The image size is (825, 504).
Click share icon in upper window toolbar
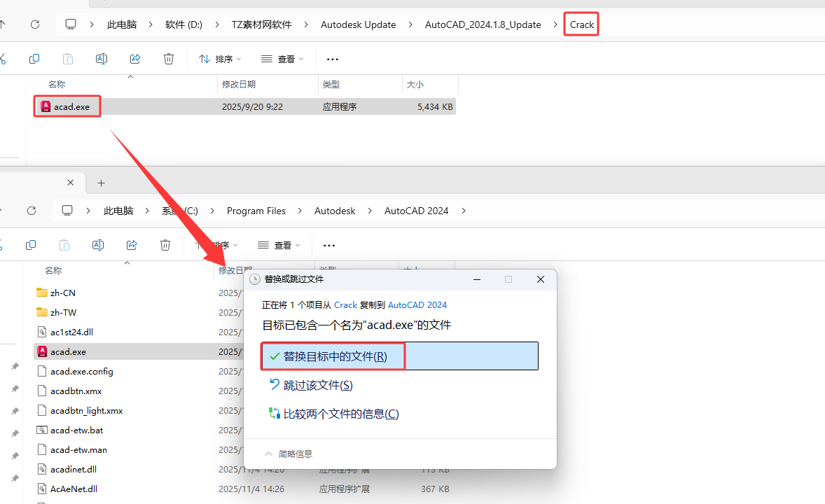(x=135, y=59)
